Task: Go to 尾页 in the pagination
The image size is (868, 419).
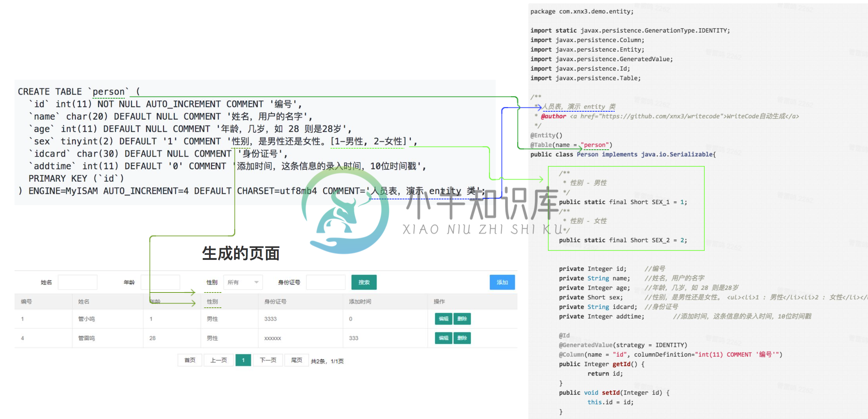Action: click(x=296, y=360)
